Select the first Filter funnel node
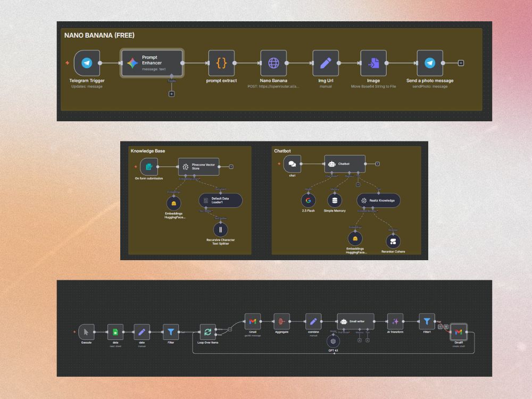 tap(171, 332)
